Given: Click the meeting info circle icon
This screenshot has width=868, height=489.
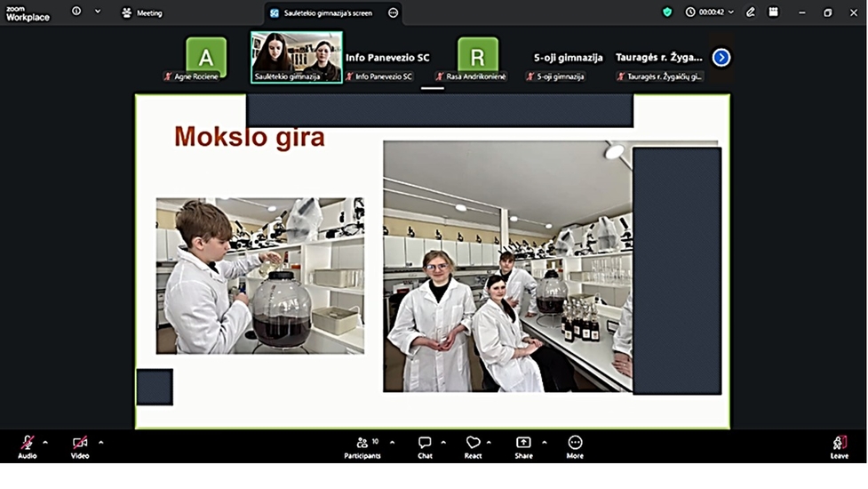Looking at the screenshot, I should tap(76, 12).
